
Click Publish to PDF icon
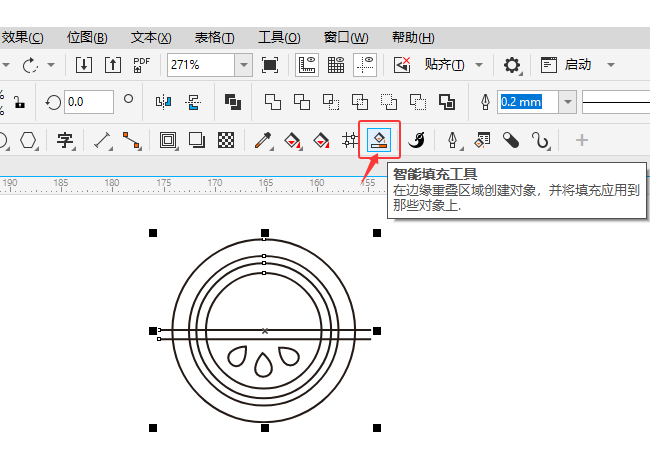(141, 65)
